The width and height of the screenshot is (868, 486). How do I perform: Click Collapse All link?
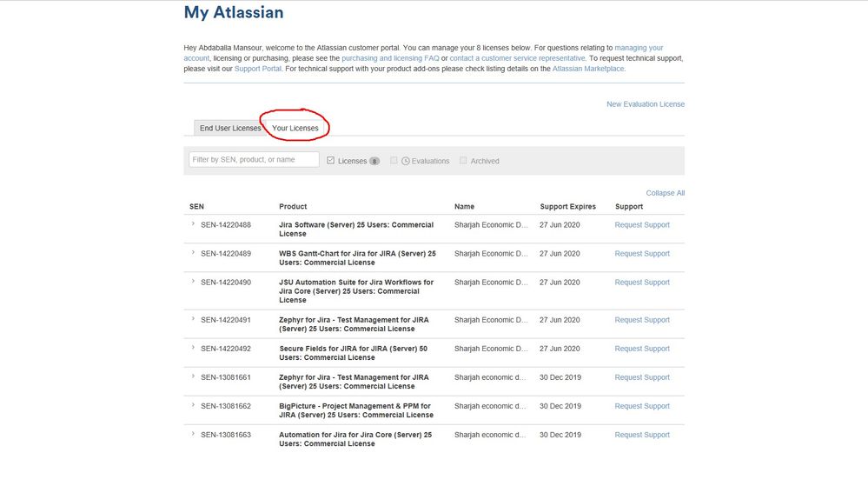point(665,193)
